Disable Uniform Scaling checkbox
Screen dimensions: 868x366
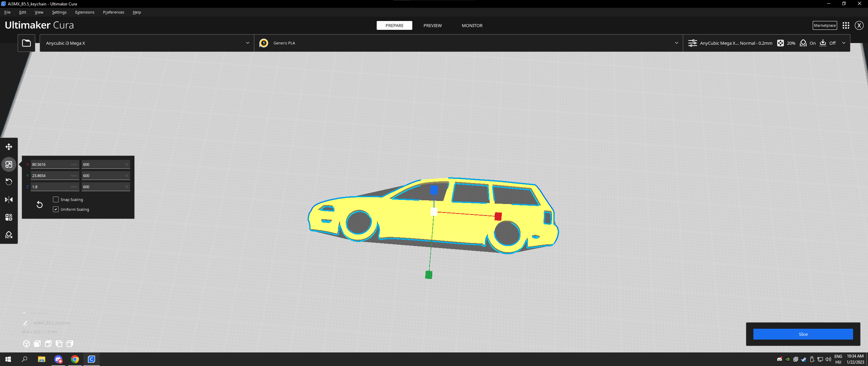click(56, 209)
